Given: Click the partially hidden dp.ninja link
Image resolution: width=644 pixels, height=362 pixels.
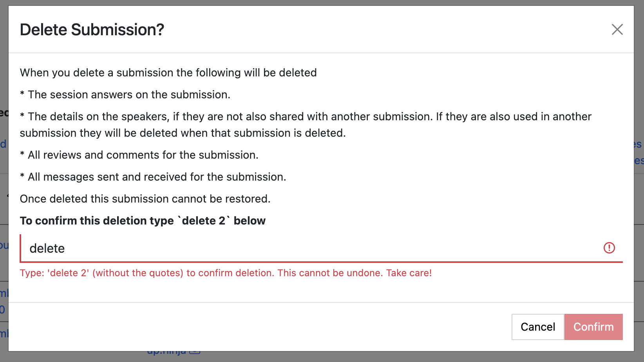Looking at the screenshot, I should click(166, 352).
